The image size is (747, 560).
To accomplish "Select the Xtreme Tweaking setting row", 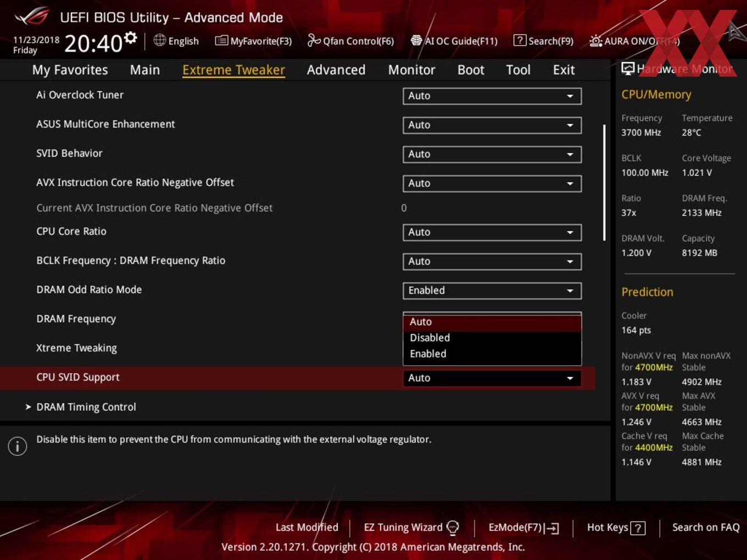I will point(76,348).
